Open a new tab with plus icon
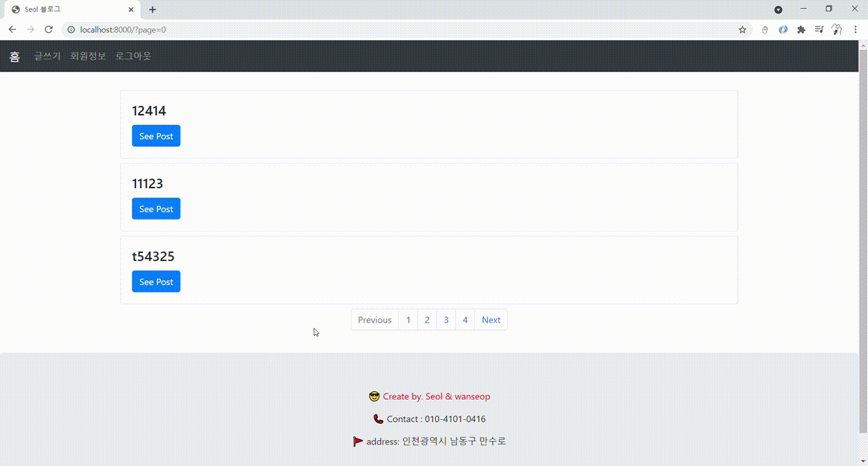The height and width of the screenshot is (466, 868). click(152, 9)
